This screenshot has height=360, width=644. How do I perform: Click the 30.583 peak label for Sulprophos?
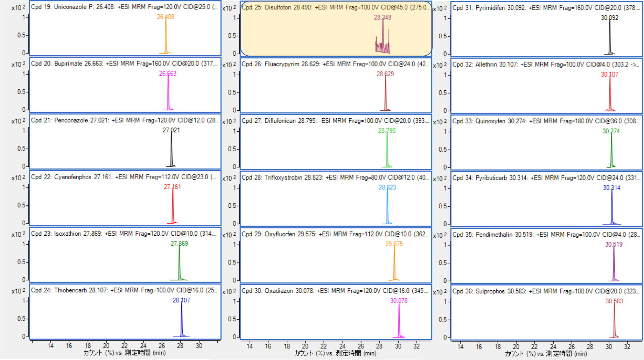pos(614,302)
